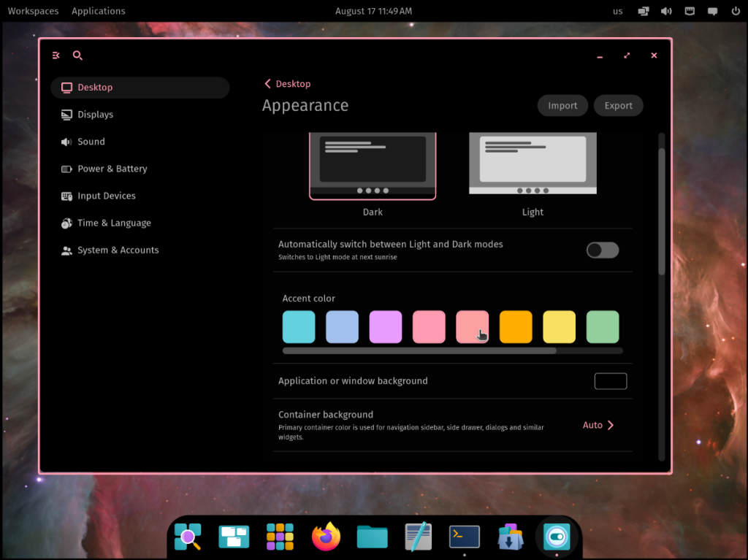
Task: Click the volume icon in top panel
Action: point(666,11)
